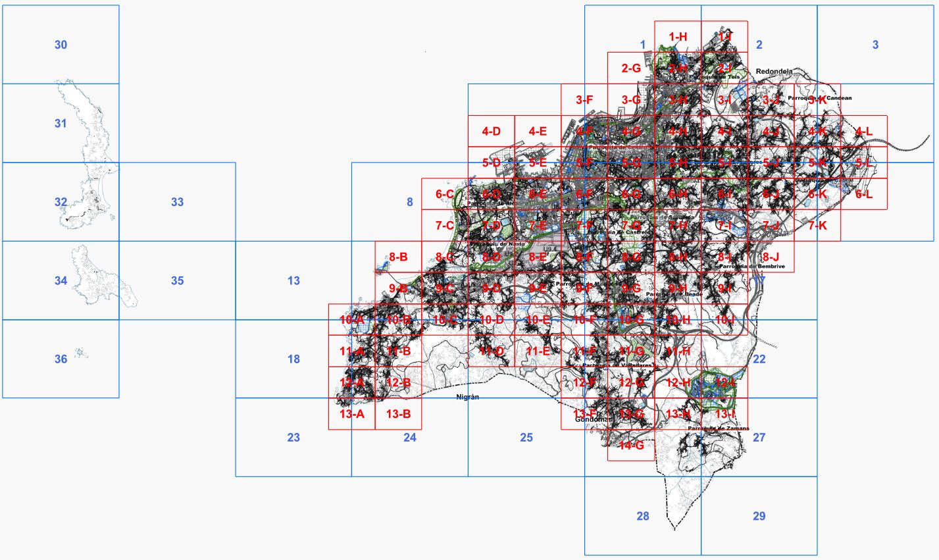Click blue sheet number 13
Viewport: 939px width, 560px height.
click(x=293, y=281)
